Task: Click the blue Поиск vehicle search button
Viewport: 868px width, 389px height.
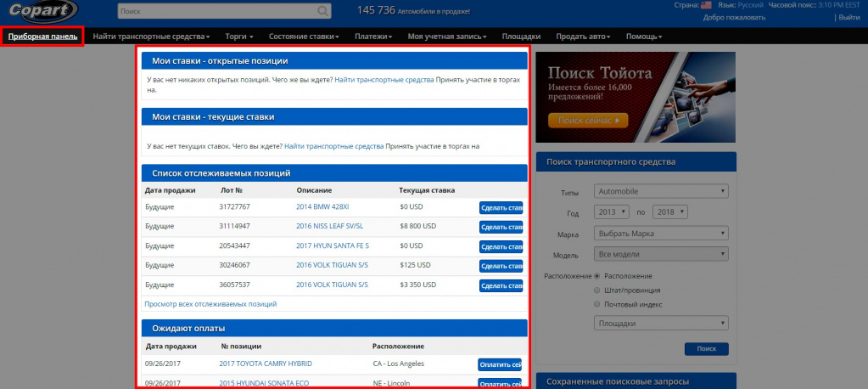Action: pos(706,349)
